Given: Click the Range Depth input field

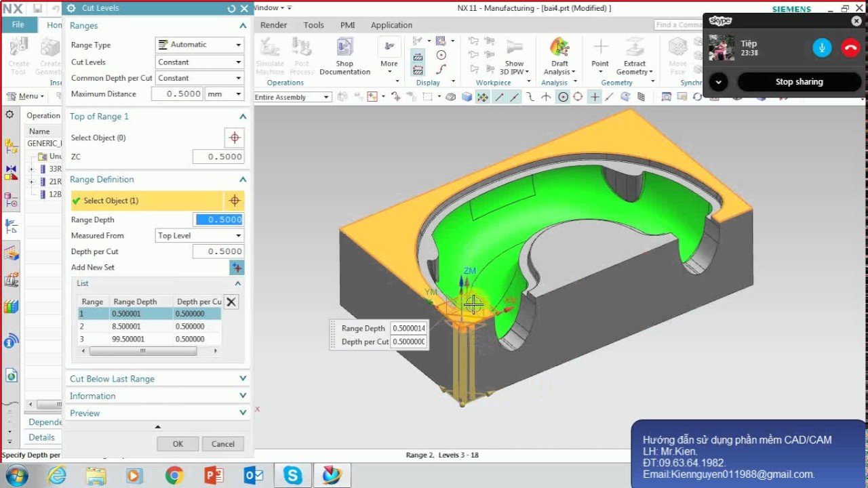Looking at the screenshot, I should pos(219,220).
